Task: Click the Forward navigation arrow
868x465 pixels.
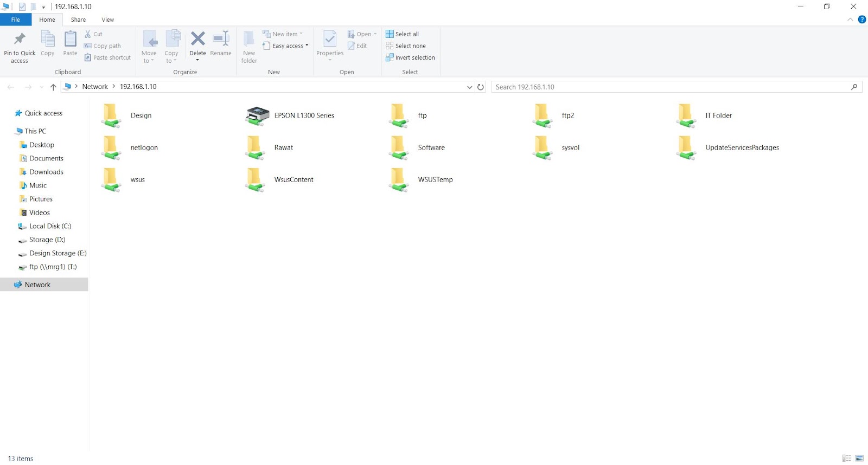Action: tap(28, 87)
